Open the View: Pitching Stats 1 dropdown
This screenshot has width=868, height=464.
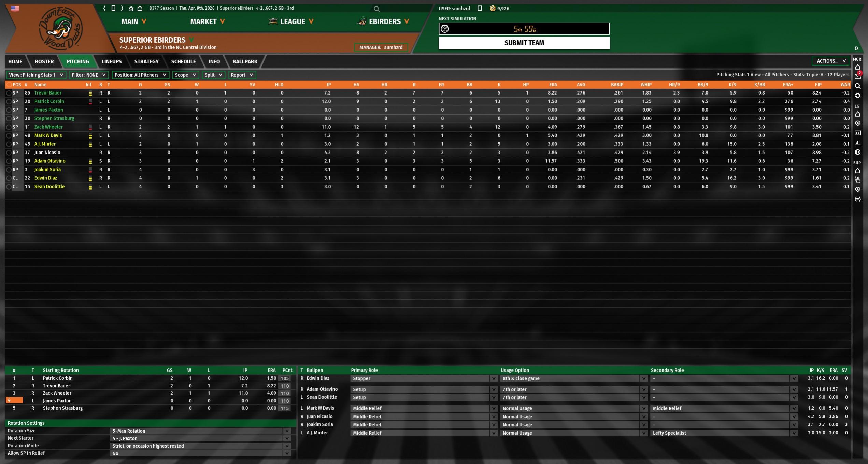click(36, 75)
